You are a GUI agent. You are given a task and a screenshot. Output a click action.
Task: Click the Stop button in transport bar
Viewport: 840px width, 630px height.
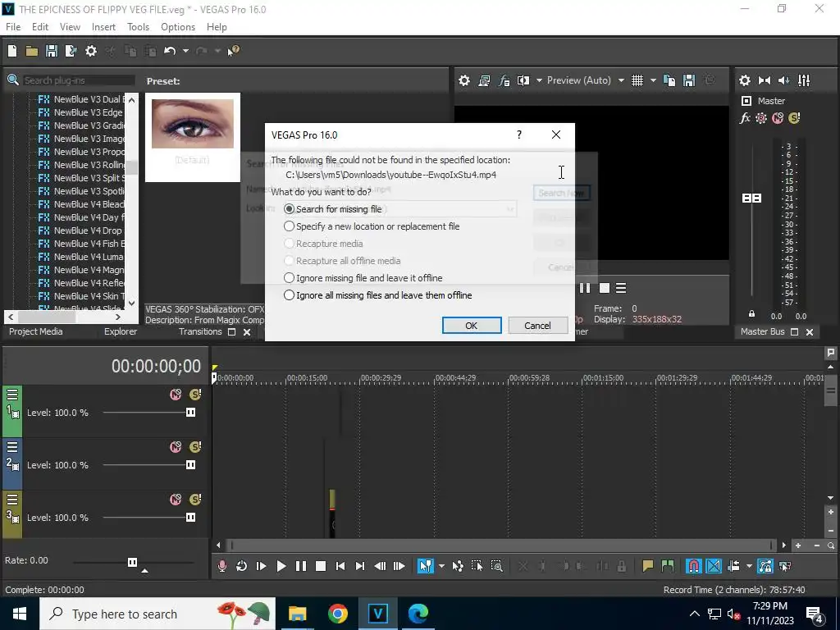coord(321,566)
